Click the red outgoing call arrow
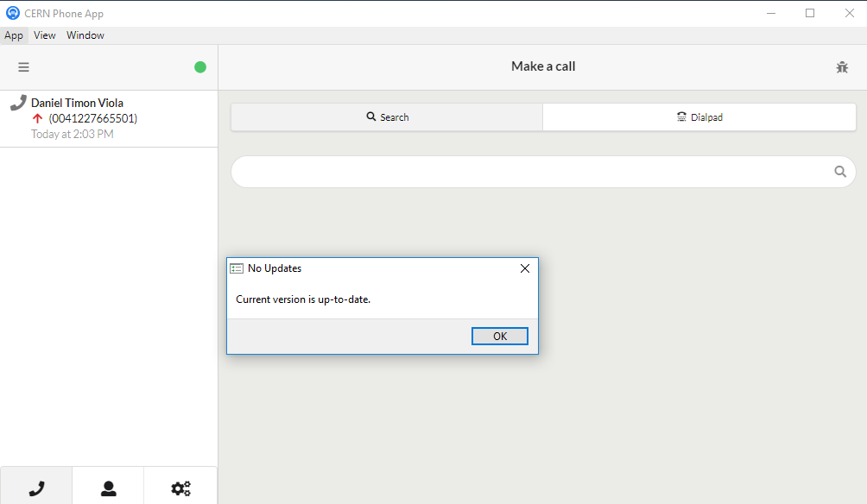Screen dimensions: 867x504 tap(37, 118)
